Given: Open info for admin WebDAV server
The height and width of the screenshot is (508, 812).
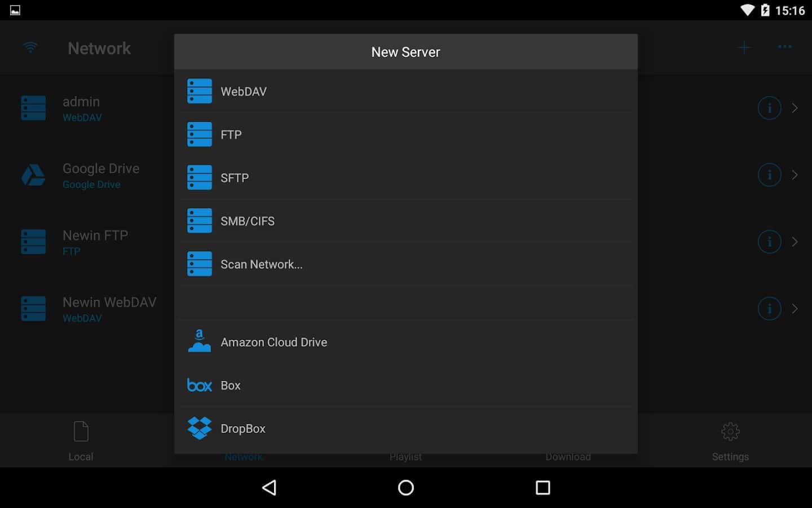Looking at the screenshot, I should point(769,108).
